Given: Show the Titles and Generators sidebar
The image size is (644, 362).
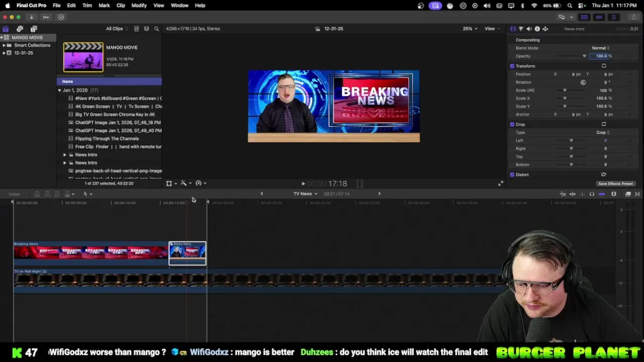Looking at the screenshot, I should pyautogui.click(x=34, y=29).
